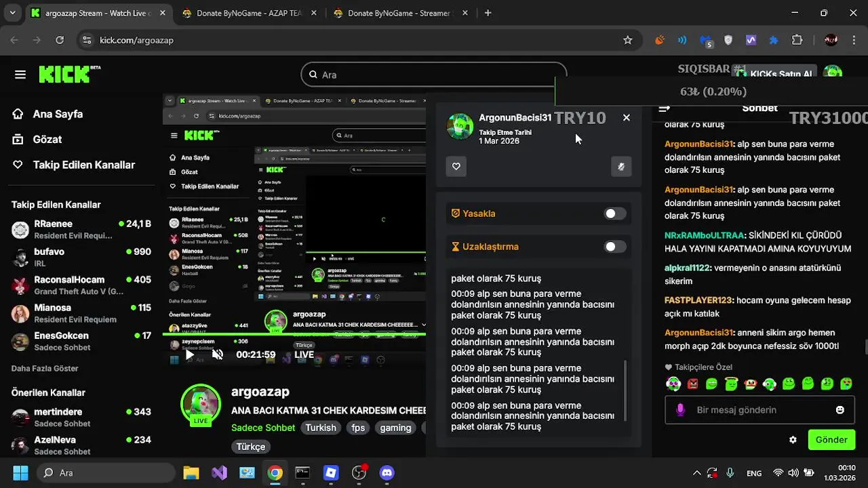Screen dimensions: 868x488
Task: Click the Türkçe language tag
Action: [250, 447]
